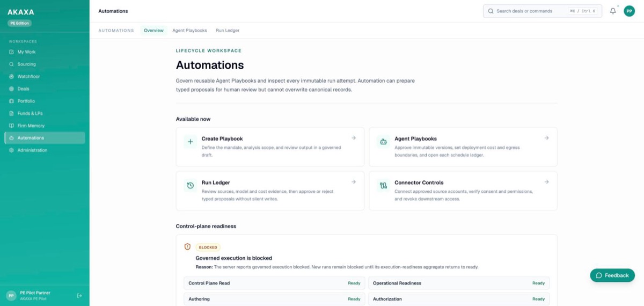Click the BLOCKED status badge
The height and width of the screenshot is (306, 644).
[208, 247]
